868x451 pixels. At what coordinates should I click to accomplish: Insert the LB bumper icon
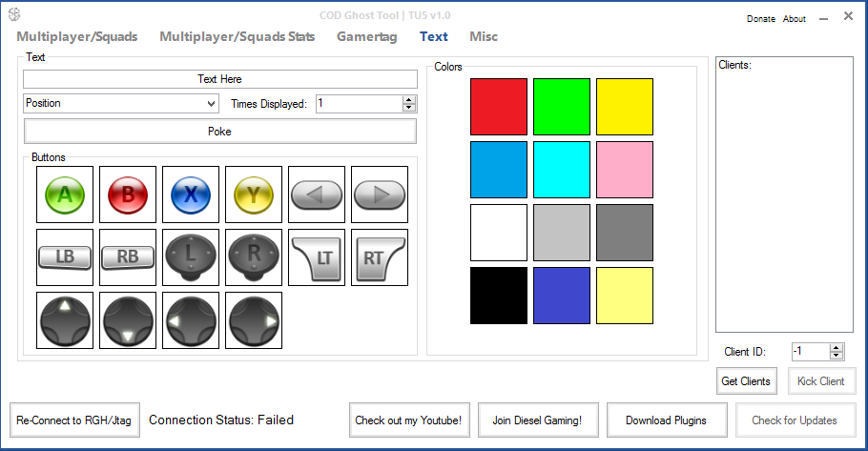click(65, 257)
